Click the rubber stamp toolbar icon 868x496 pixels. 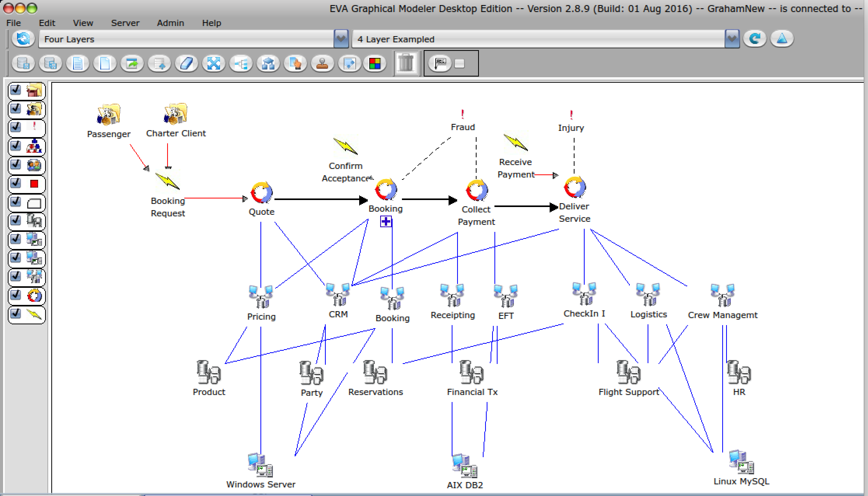point(322,63)
